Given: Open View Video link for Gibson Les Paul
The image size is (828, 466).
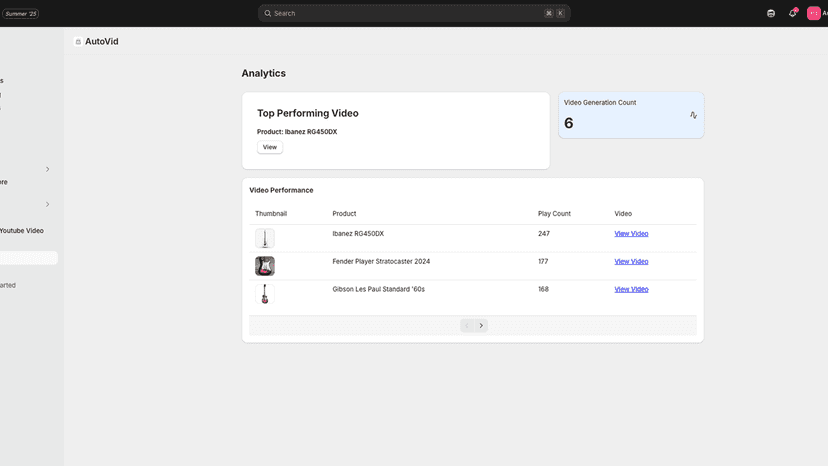Looking at the screenshot, I should click(x=631, y=290).
